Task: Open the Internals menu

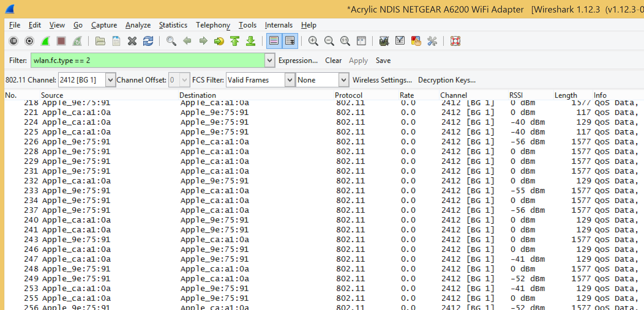Action: click(x=279, y=25)
